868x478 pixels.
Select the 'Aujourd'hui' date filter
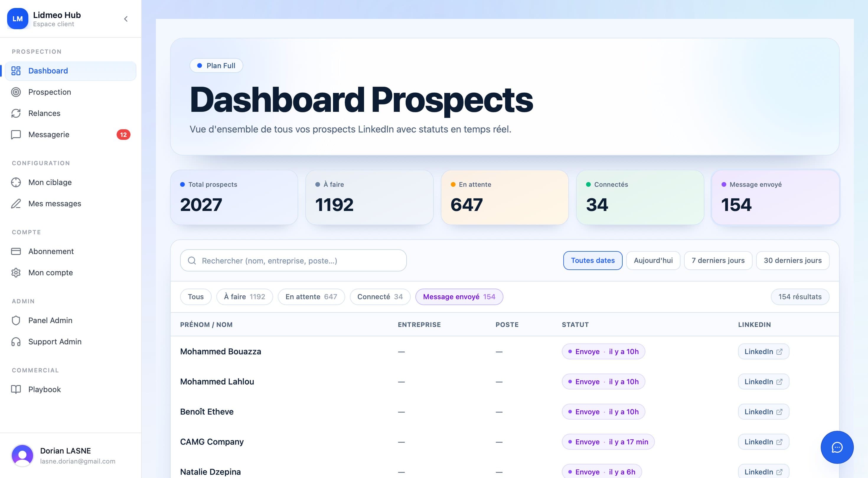tap(653, 260)
